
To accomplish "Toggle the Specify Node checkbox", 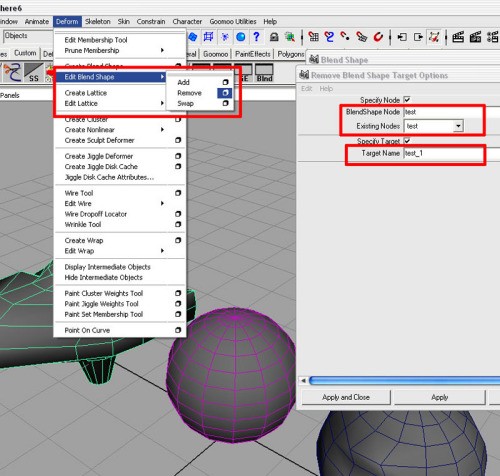I will [x=407, y=99].
